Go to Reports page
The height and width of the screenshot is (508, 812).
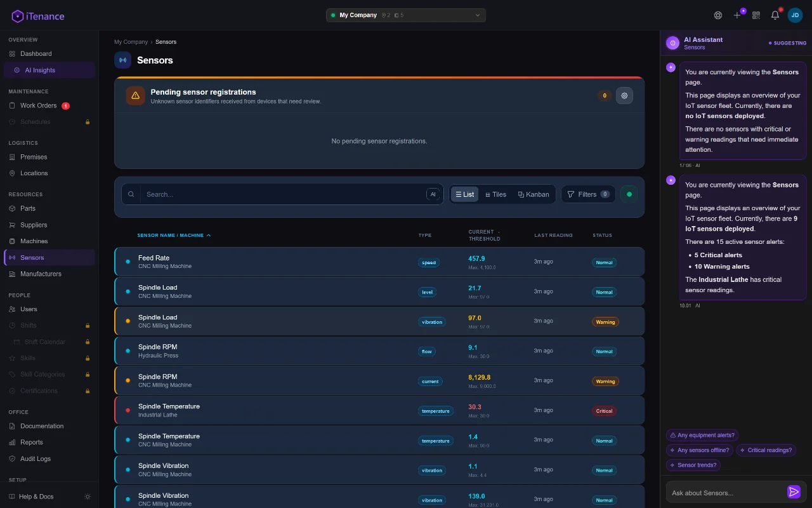tap(49, 443)
